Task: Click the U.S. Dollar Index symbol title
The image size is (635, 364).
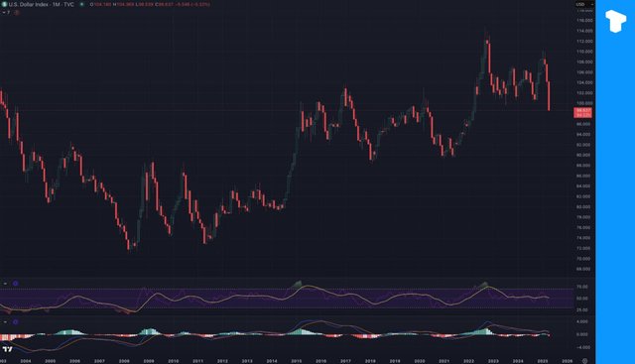Action: (42, 4)
